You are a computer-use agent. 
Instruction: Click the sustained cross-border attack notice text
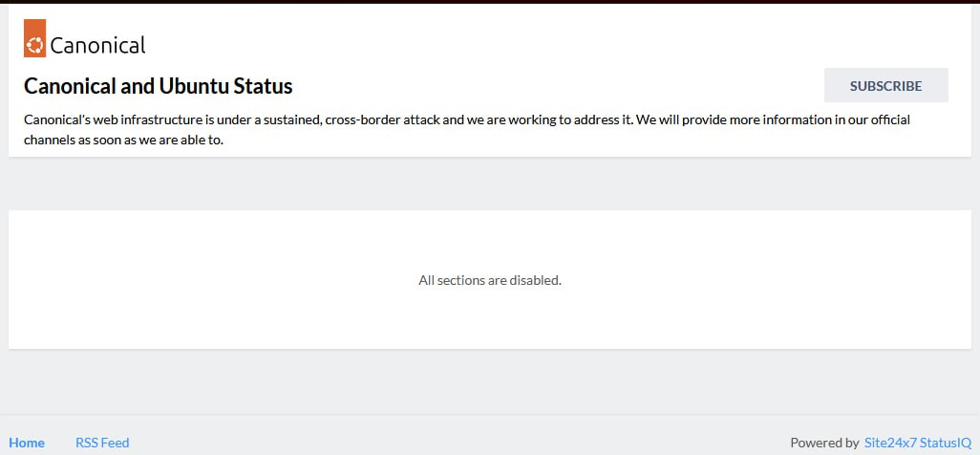pos(467,130)
